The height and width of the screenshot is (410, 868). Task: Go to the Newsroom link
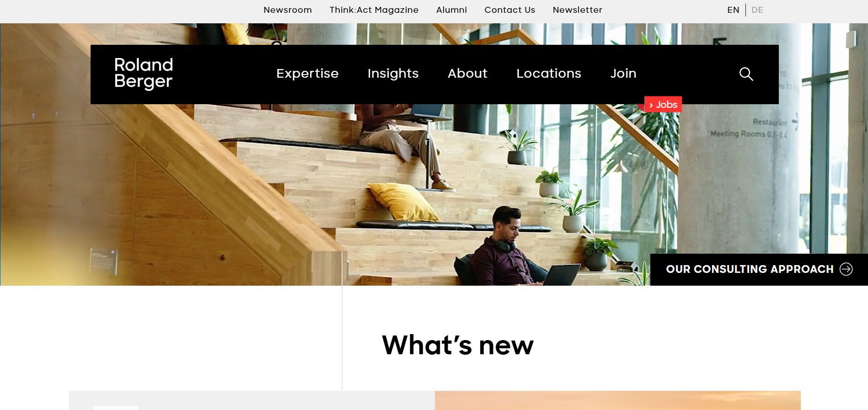coord(288,10)
